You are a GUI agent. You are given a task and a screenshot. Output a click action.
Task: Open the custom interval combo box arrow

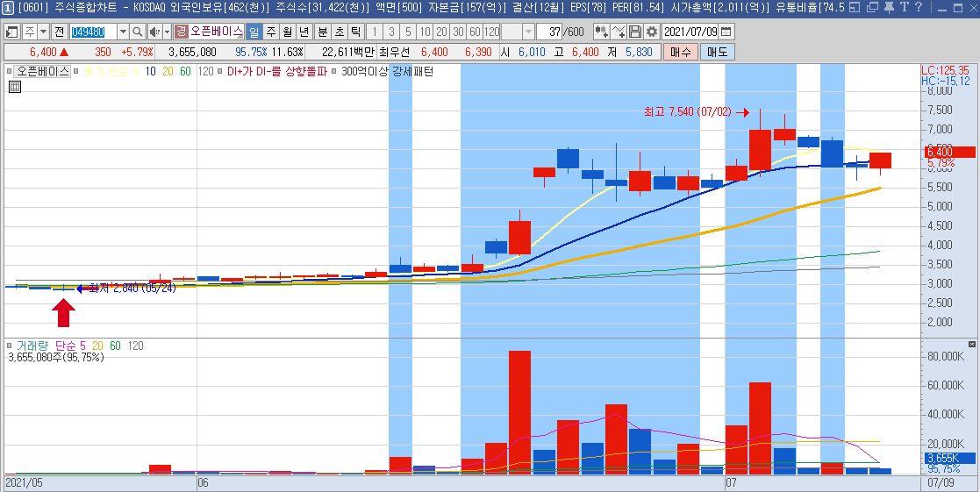[x=528, y=32]
